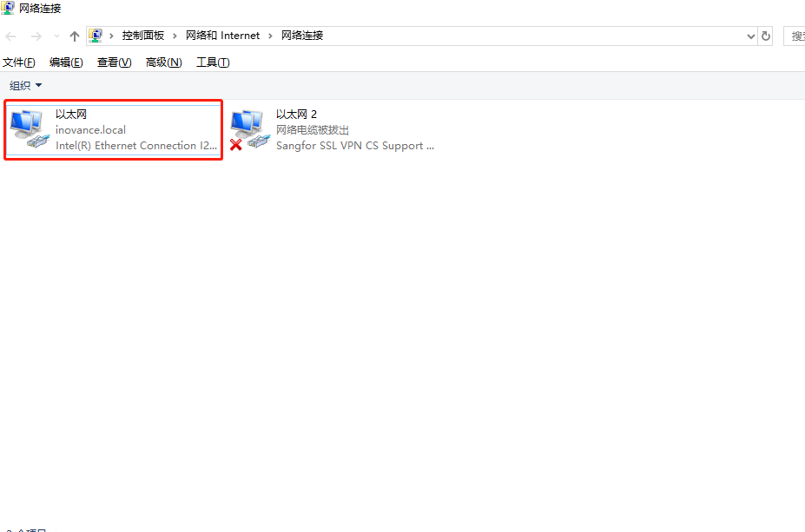Open the 高级(N) menu
Screen dimensions: 805x532
[164, 62]
